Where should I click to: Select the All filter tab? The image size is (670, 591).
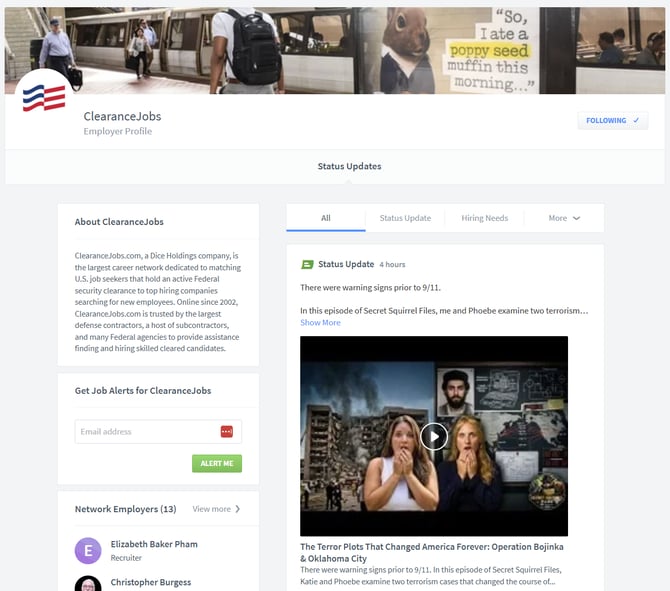(326, 218)
